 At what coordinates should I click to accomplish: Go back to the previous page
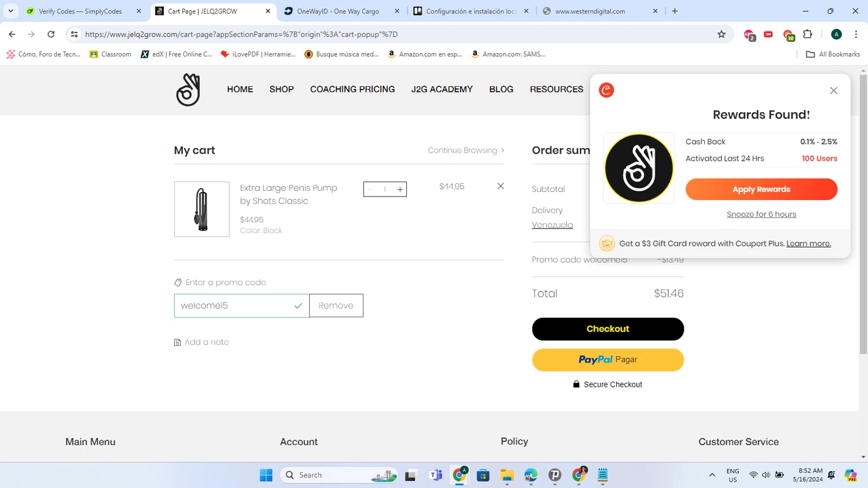point(12,34)
